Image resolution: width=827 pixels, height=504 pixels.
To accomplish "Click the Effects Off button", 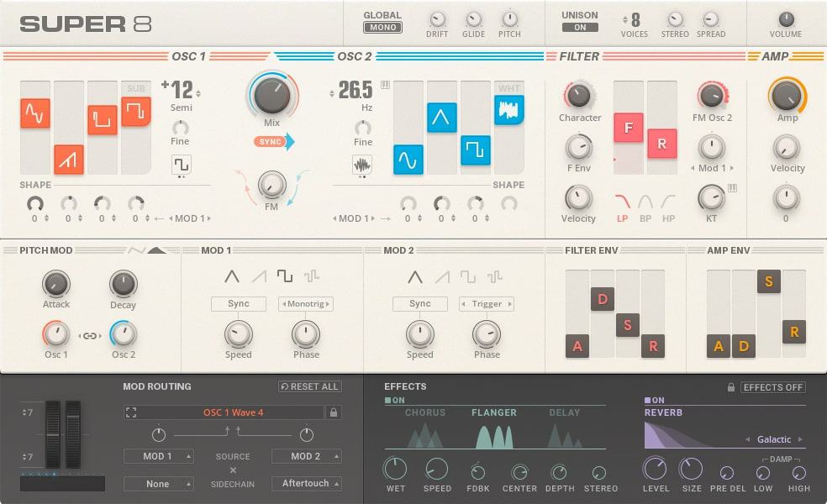I will pos(772,387).
